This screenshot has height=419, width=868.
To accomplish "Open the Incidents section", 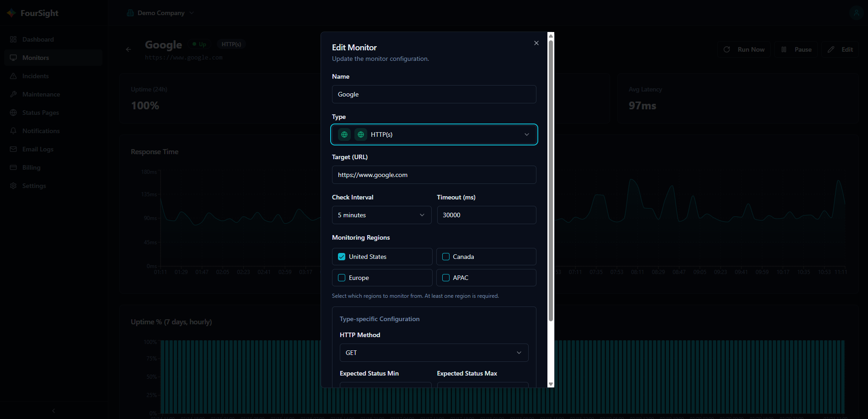I will pos(36,76).
